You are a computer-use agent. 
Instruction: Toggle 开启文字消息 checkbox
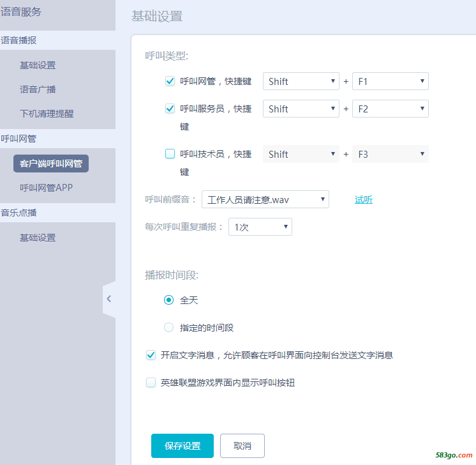[151, 355]
